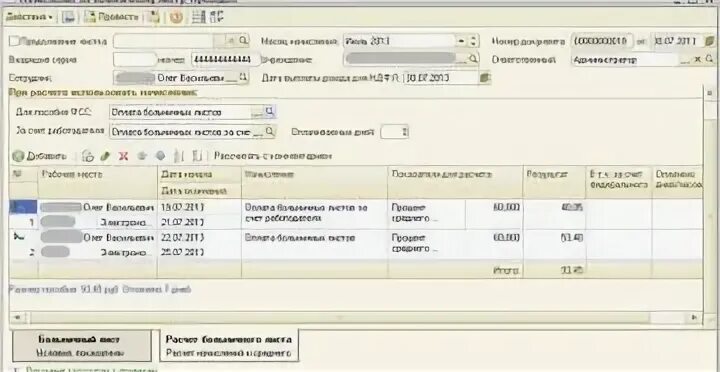The height and width of the screenshot is (372, 720).
Task: Open the ellipsis selector in Ответственный field
Action: click(x=684, y=60)
